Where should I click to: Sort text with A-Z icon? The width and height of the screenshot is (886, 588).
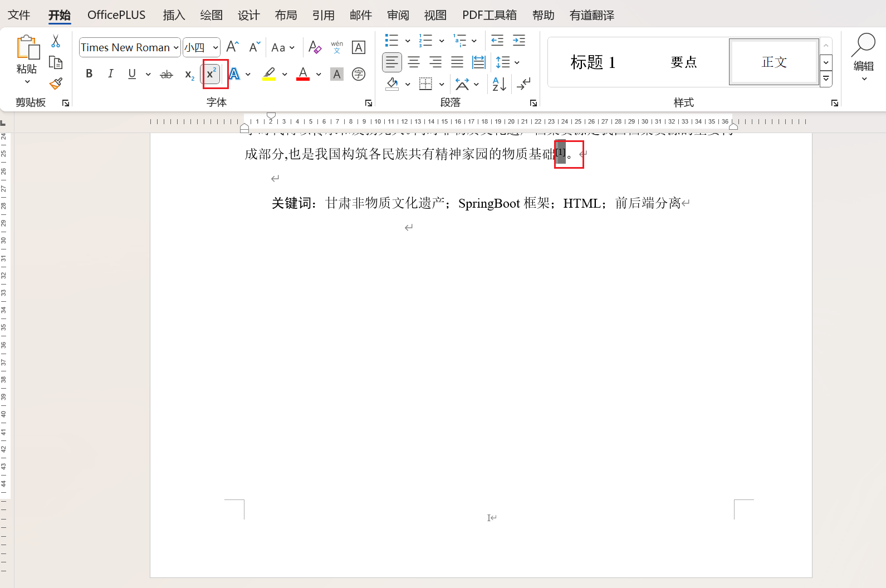tap(499, 84)
